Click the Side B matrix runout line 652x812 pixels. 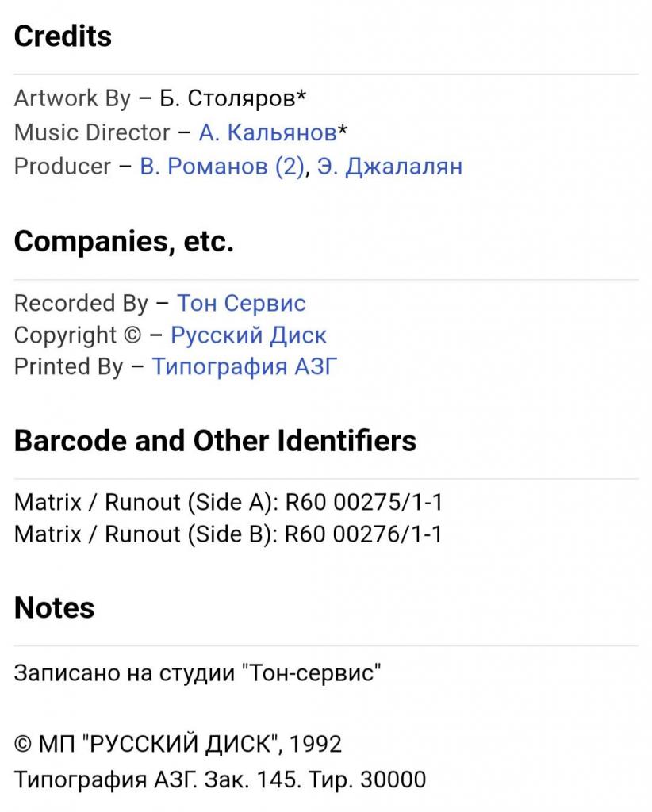[x=228, y=534]
